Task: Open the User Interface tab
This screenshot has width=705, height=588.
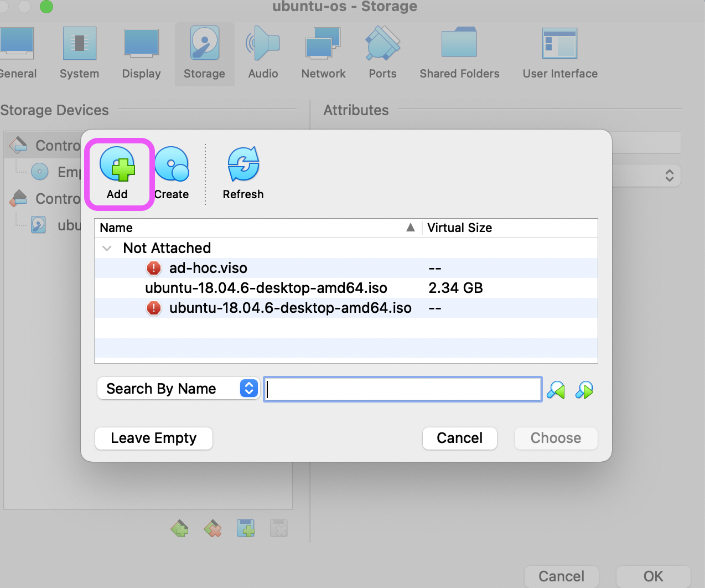Action: 560,54
